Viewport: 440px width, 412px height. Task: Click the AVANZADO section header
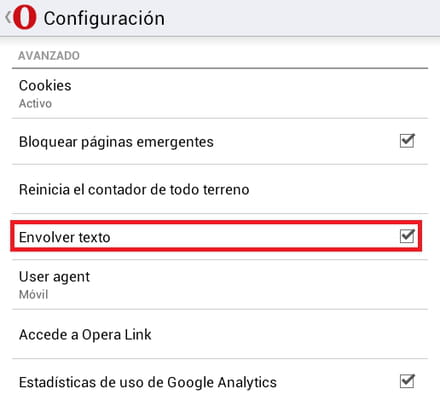point(49,56)
